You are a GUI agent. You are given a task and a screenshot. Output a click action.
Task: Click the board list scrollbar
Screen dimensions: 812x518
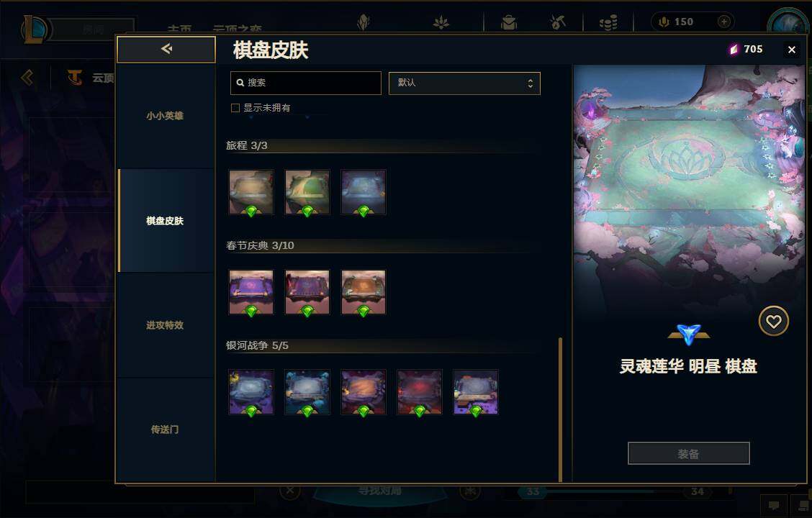[560, 409]
